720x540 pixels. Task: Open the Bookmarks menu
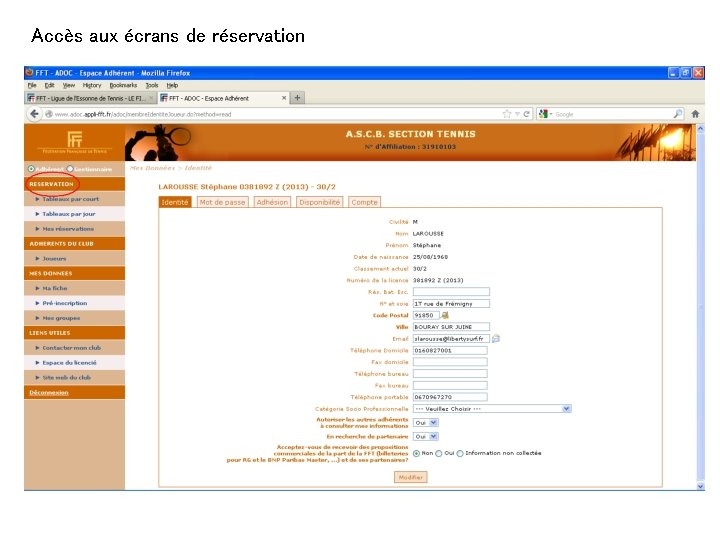click(x=123, y=85)
